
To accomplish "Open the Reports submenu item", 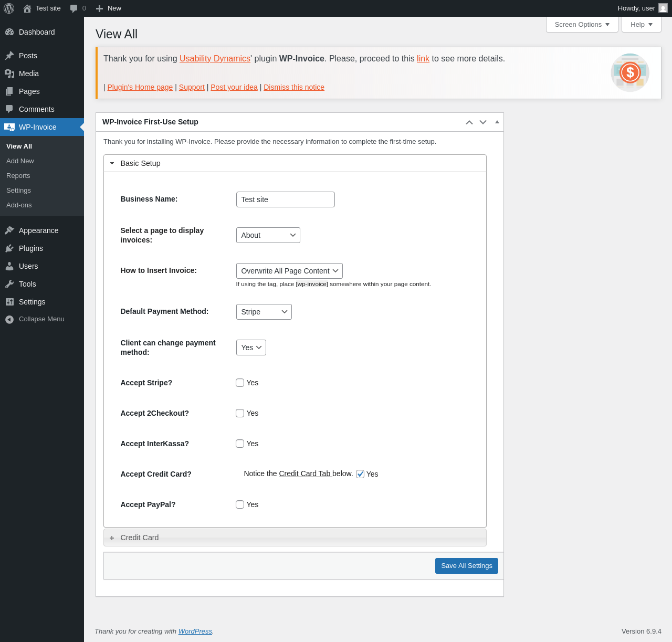I will (x=18, y=176).
